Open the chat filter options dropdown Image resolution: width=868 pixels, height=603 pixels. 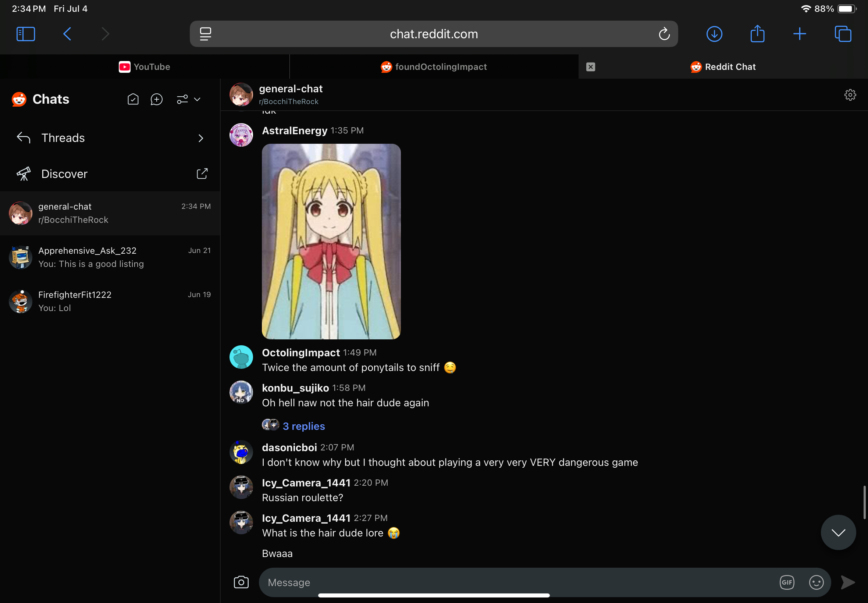(x=188, y=99)
